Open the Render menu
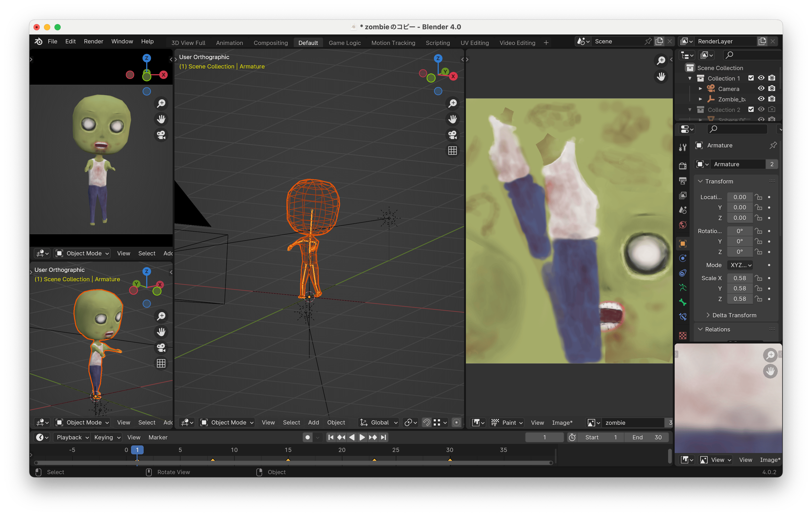812x516 pixels. pos(93,41)
